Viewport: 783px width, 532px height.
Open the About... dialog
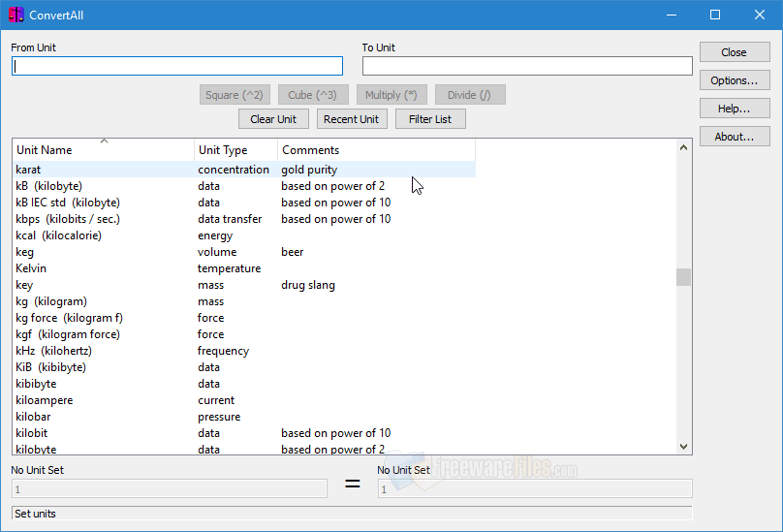coord(735,137)
